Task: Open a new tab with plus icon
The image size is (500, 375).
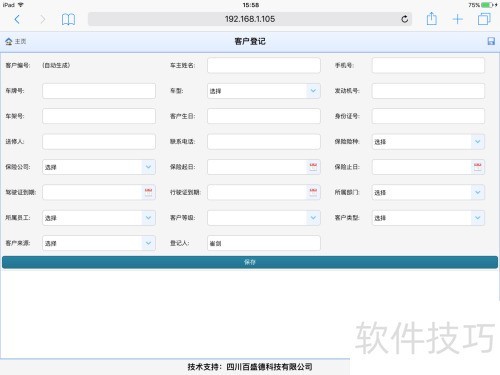Action: click(x=458, y=19)
